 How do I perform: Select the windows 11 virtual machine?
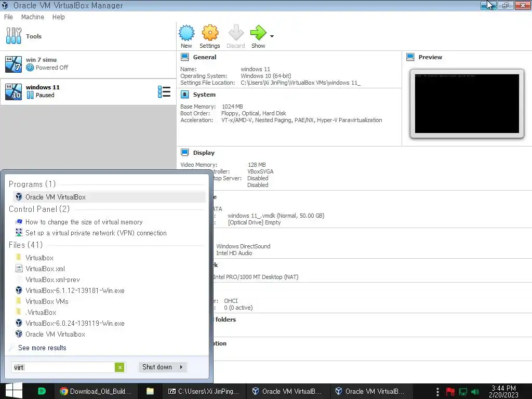[x=88, y=91]
